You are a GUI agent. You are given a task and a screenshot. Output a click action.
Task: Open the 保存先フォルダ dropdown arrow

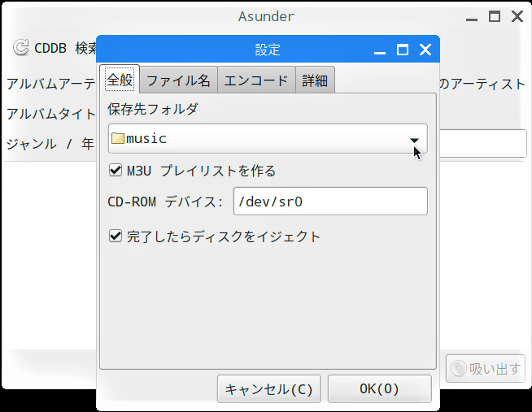[x=414, y=140]
